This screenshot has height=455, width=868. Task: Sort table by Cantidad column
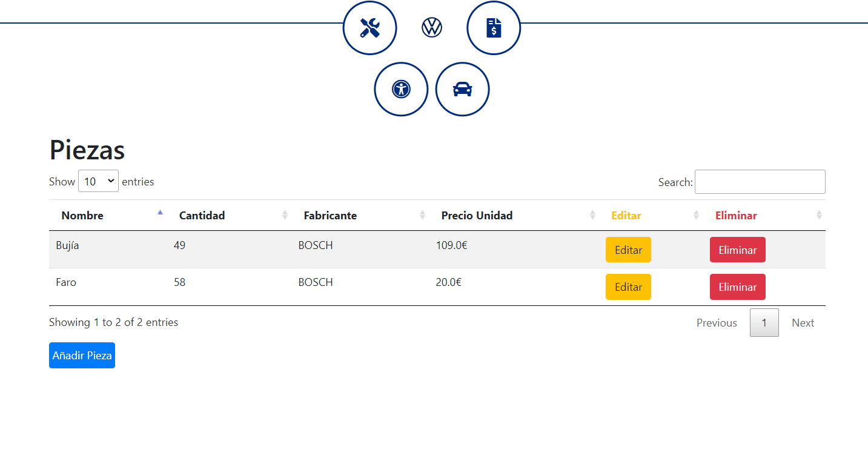tap(202, 216)
